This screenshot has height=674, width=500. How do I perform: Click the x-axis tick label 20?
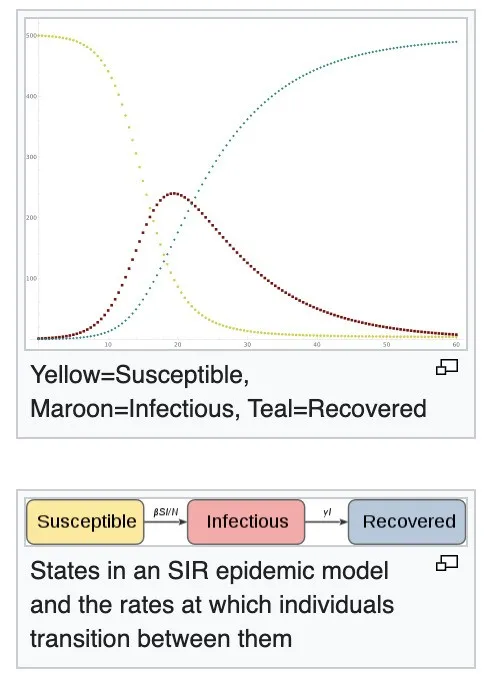point(178,345)
